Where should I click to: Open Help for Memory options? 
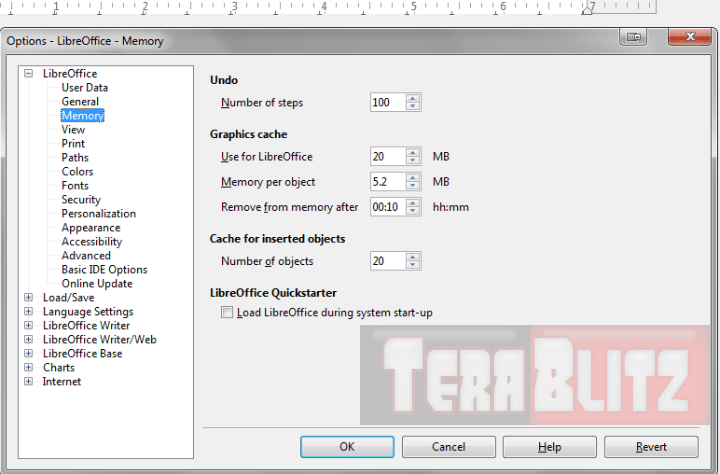point(550,447)
